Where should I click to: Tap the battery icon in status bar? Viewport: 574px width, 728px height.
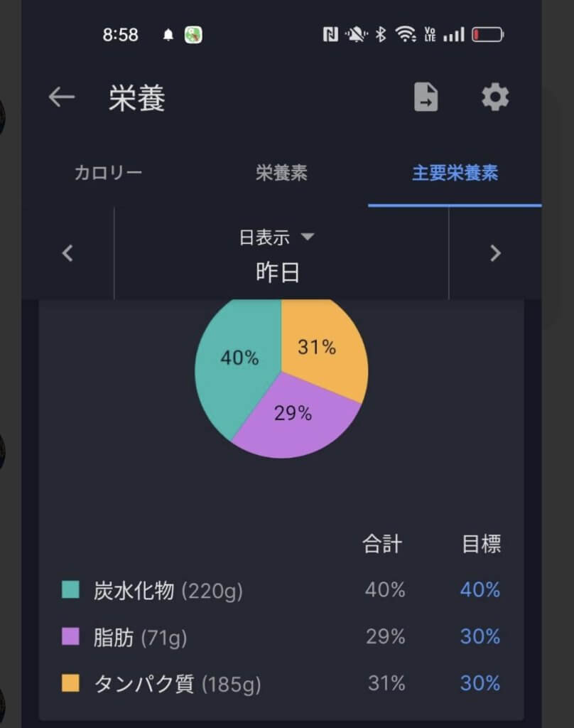pyautogui.click(x=488, y=34)
